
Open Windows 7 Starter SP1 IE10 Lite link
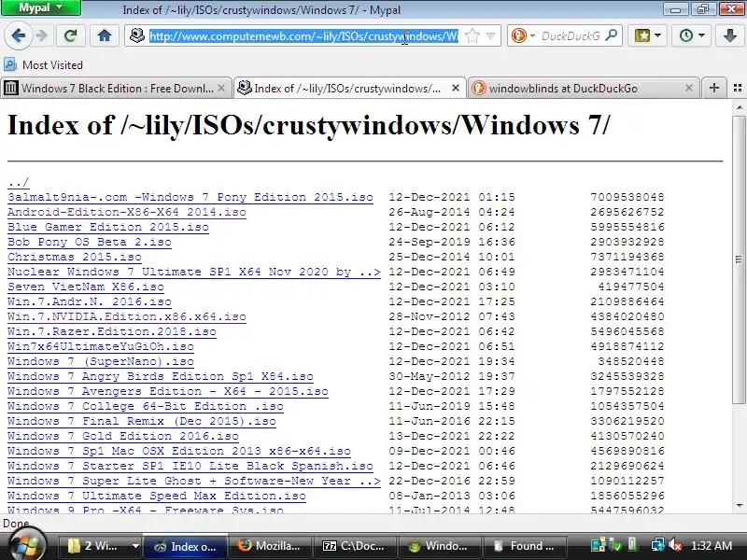pyautogui.click(x=190, y=466)
